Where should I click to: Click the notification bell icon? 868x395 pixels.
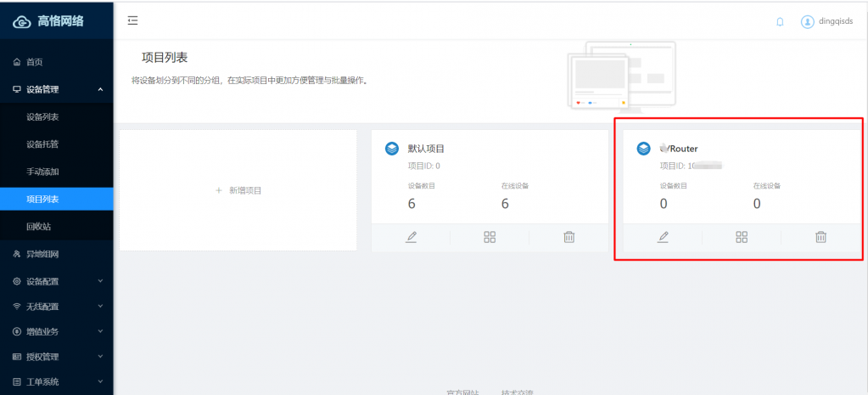[780, 22]
